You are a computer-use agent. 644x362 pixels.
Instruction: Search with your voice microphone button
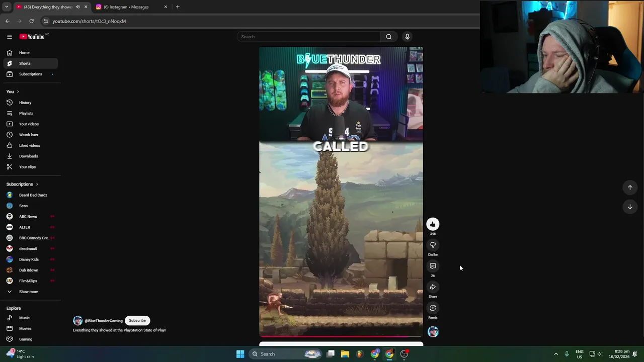click(x=408, y=37)
